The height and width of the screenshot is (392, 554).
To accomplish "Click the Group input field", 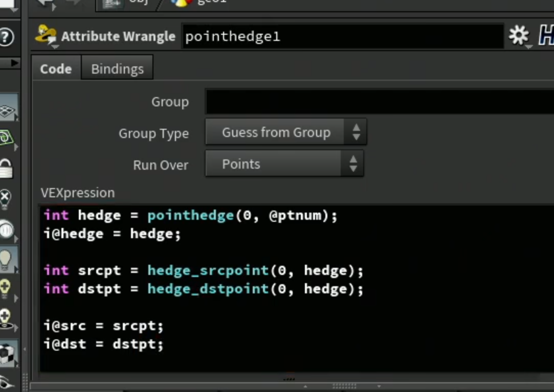I will [x=380, y=102].
